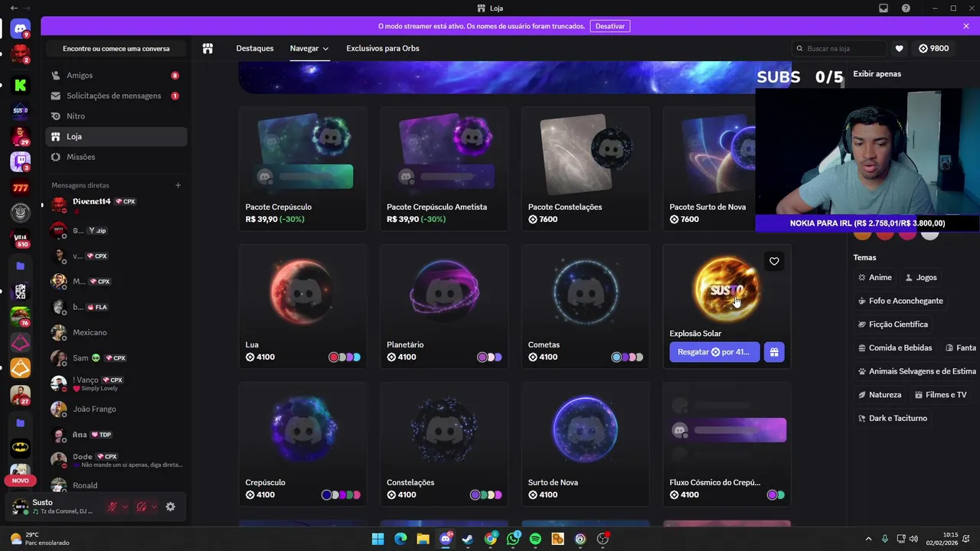Filter by Jogos theme
980x551 pixels.
point(921,278)
